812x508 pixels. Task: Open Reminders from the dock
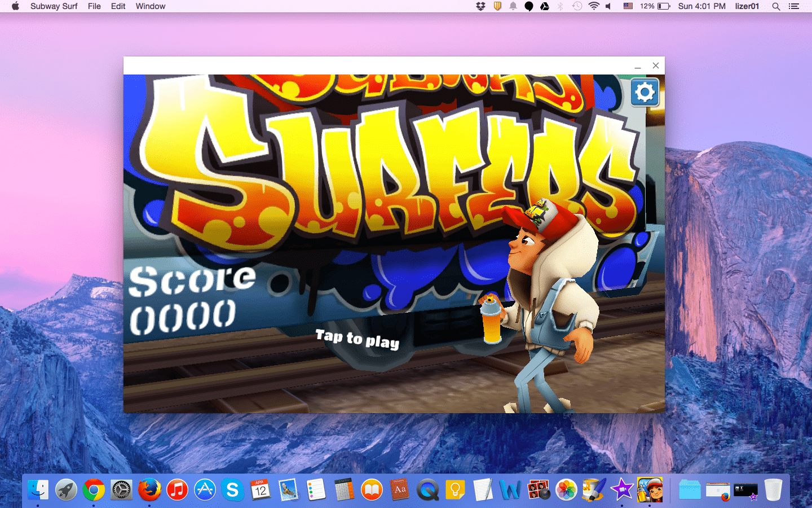pyautogui.click(x=316, y=489)
